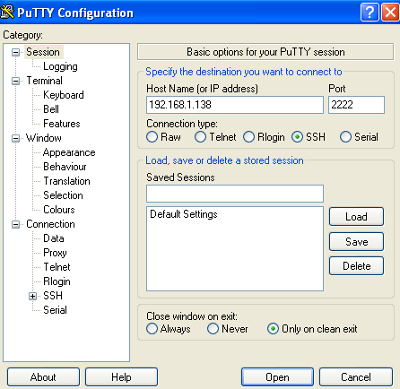Click the Help button
This screenshot has width=400, height=389.
click(x=121, y=377)
